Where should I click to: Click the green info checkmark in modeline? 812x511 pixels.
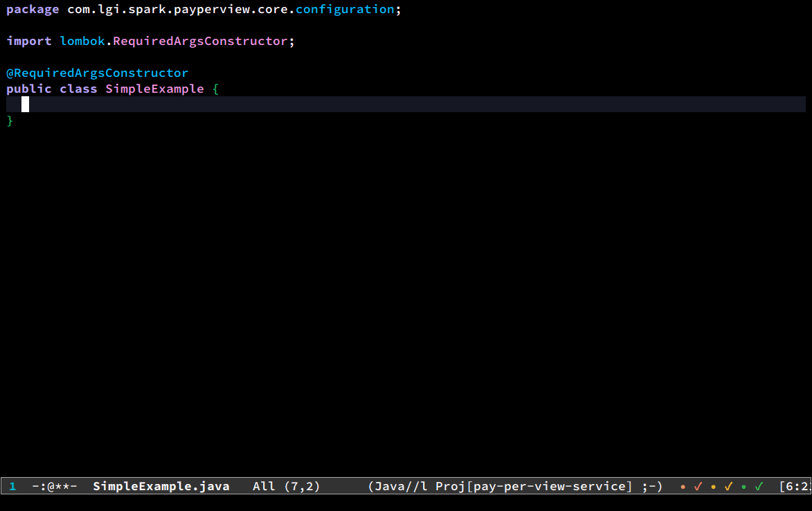coord(759,486)
